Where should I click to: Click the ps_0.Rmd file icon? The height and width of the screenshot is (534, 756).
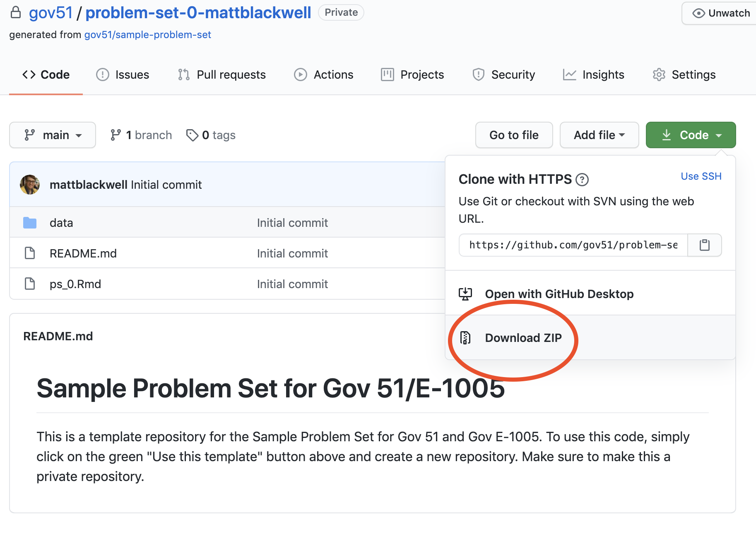tap(30, 284)
